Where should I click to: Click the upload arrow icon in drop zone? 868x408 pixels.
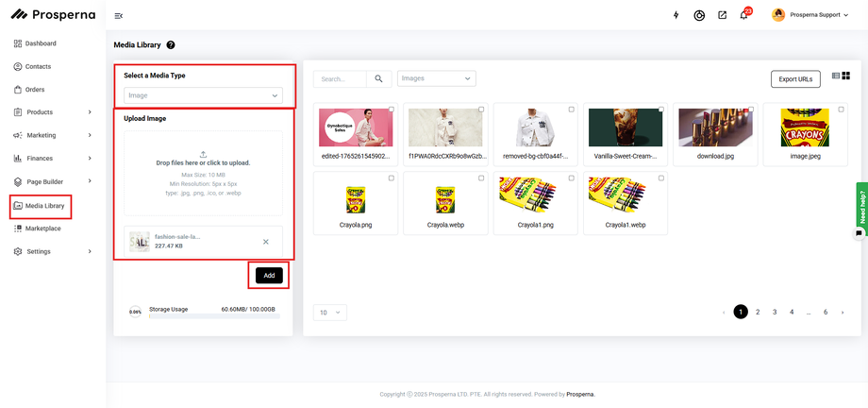point(203,154)
